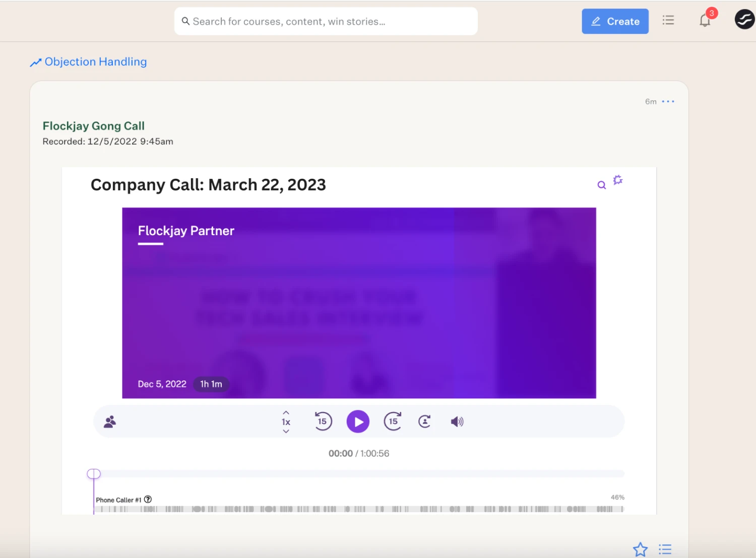756x558 pixels.
Task: Rewind the recording 15 seconds
Action: (x=323, y=422)
